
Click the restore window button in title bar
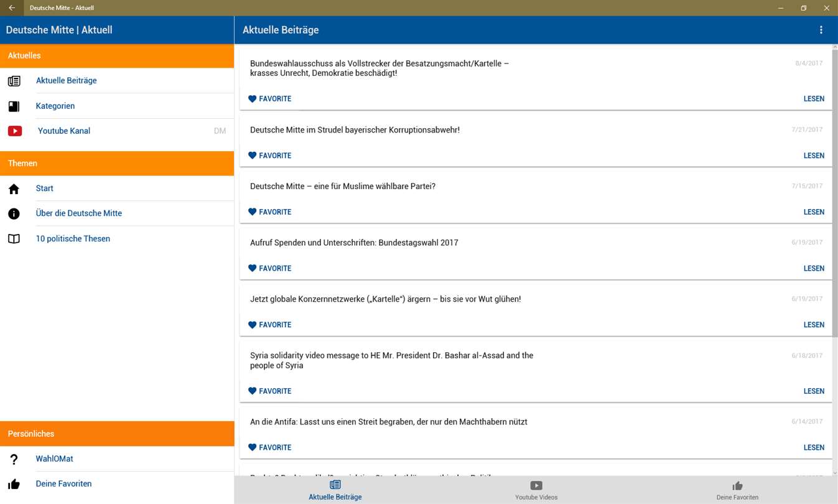[804, 8]
